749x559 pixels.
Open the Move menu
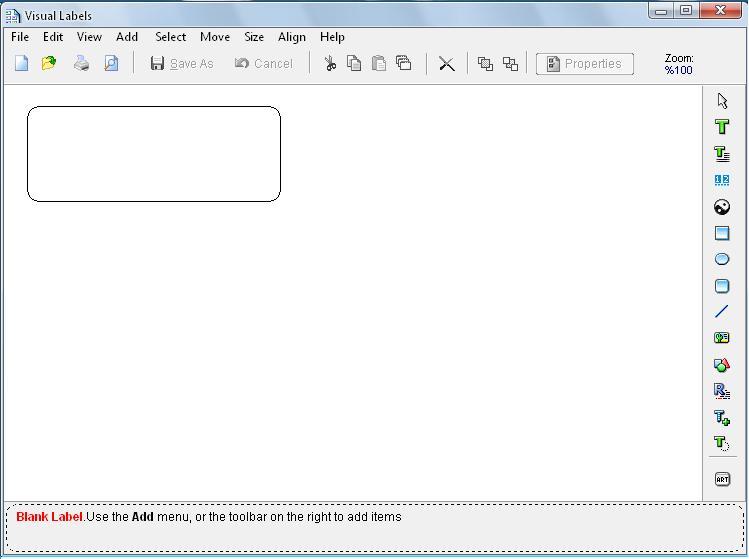coord(215,37)
